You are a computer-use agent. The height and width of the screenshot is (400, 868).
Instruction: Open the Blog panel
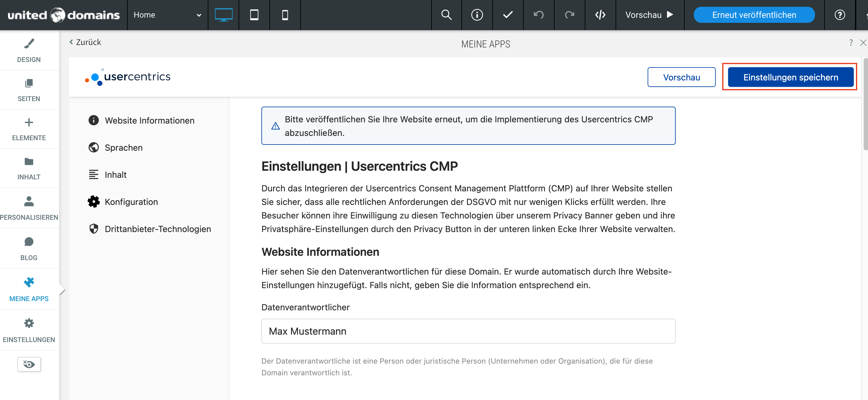click(x=29, y=248)
